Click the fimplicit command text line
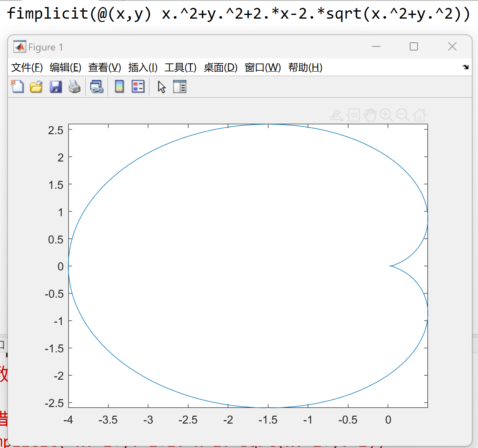 [239, 14]
